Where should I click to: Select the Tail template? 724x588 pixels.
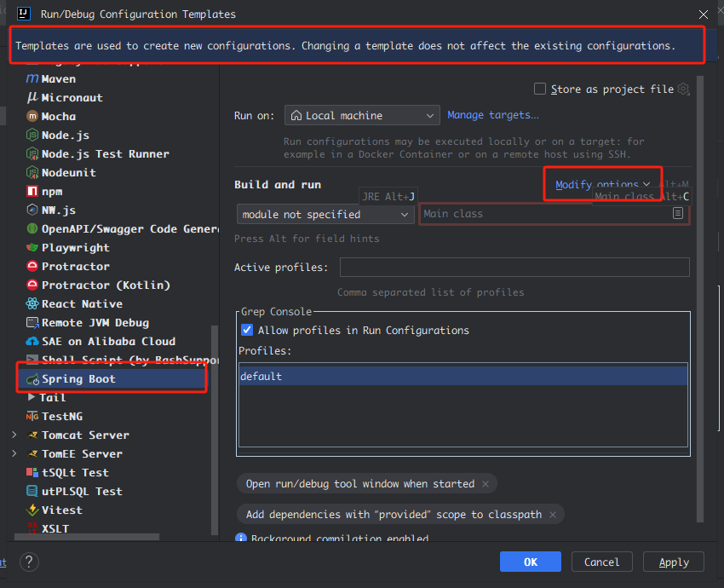coord(52,398)
